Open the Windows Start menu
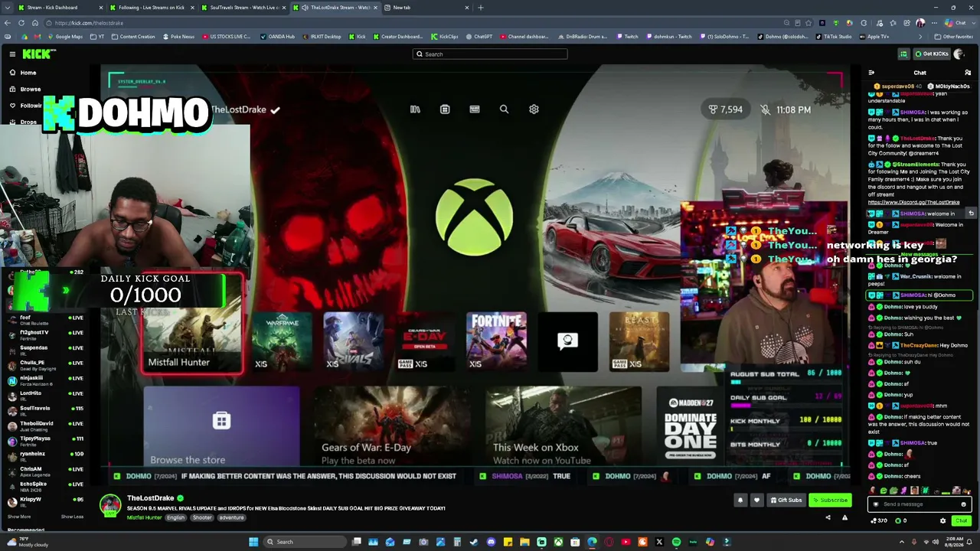Viewport: 980px width, 551px height. (x=253, y=542)
